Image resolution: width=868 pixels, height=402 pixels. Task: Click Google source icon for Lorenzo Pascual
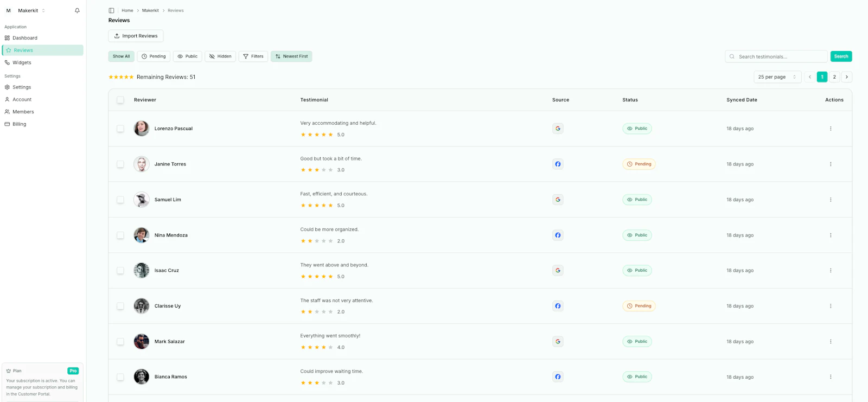point(558,129)
